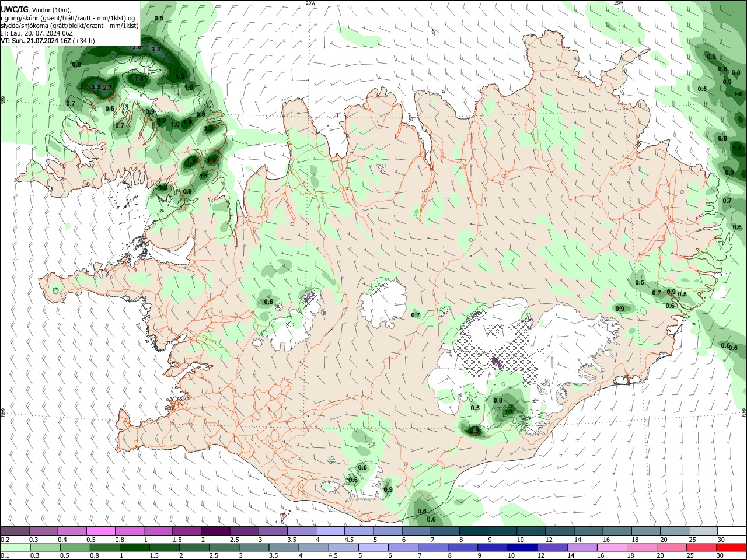This screenshot has width=747, height=560.
Task: Click the 2.7 precipitation value label
Action: (x=107, y=87)
